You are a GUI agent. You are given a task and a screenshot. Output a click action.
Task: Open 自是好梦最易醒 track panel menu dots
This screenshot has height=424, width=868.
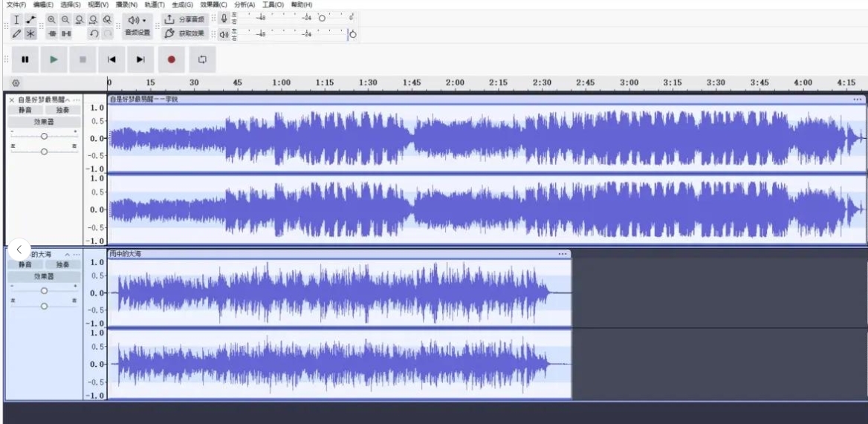[77, 100]
